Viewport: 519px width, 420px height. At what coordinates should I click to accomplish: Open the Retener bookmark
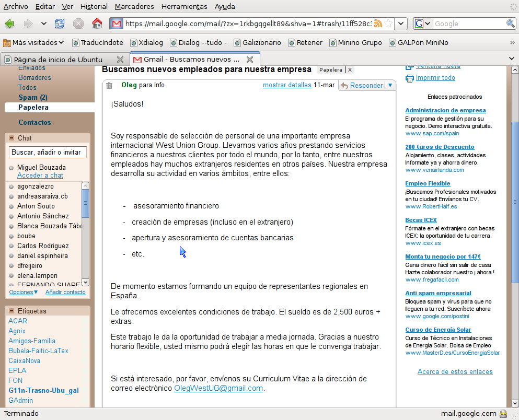pos(306,43)
